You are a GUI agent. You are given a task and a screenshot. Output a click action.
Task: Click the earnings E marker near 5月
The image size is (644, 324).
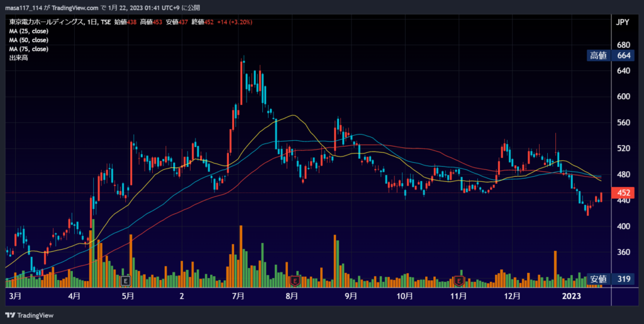pos(125,281)
